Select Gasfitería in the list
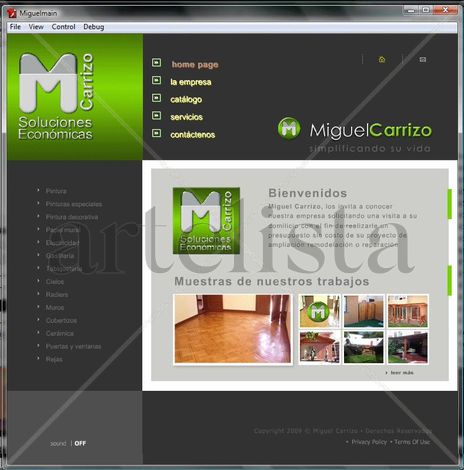The image size is (464, 470). [60, 256]
